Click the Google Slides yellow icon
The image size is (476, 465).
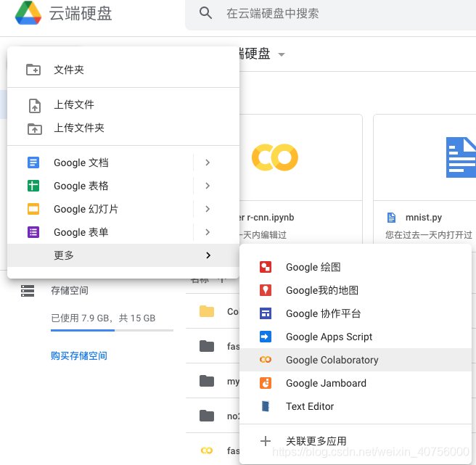(33, 209)
